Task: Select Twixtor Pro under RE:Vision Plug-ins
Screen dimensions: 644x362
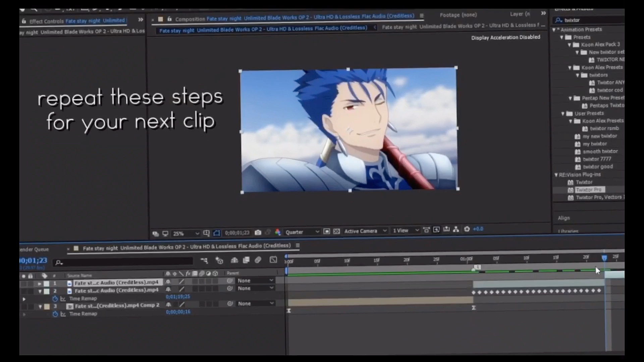Action: 589,189
